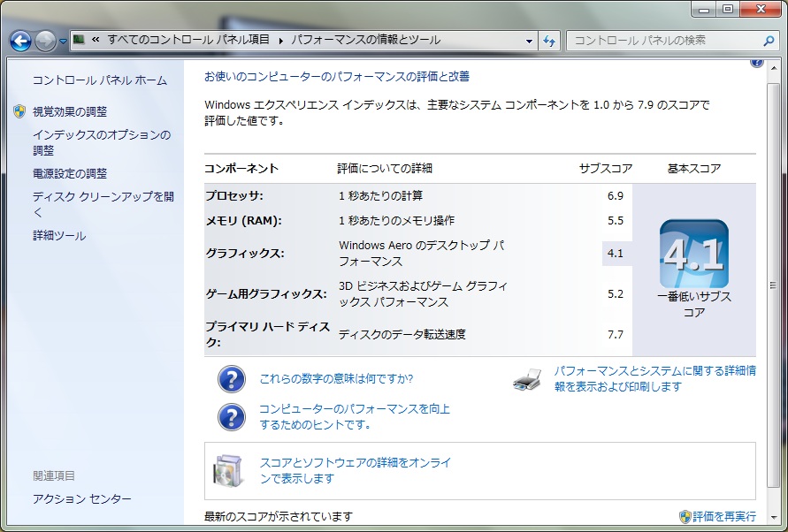Viewport: 788px width, 532px height.
Task: Open 視覚効果の調整 link
Action: (70, 111)
